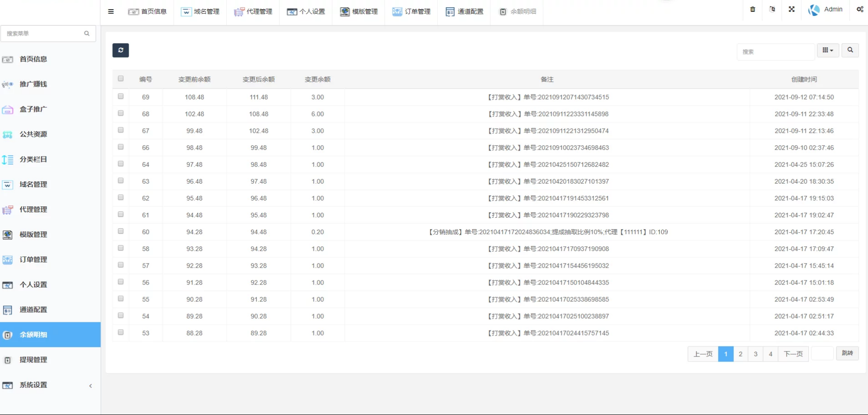Select the header select-all checkbox

click(x=120, y=79)
